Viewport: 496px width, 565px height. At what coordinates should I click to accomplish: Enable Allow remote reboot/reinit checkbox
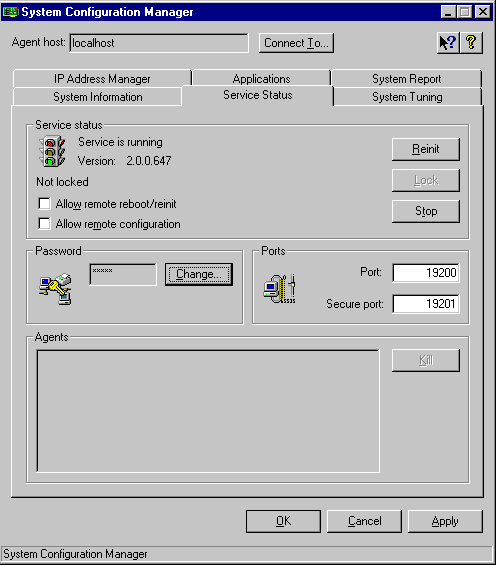(44, 204)
